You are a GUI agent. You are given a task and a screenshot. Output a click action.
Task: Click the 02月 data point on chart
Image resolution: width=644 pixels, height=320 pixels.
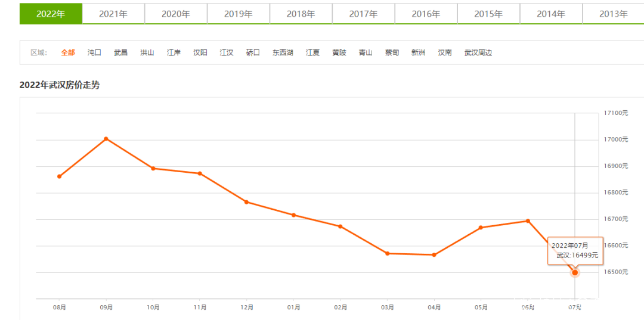click(x=340, y=226)
